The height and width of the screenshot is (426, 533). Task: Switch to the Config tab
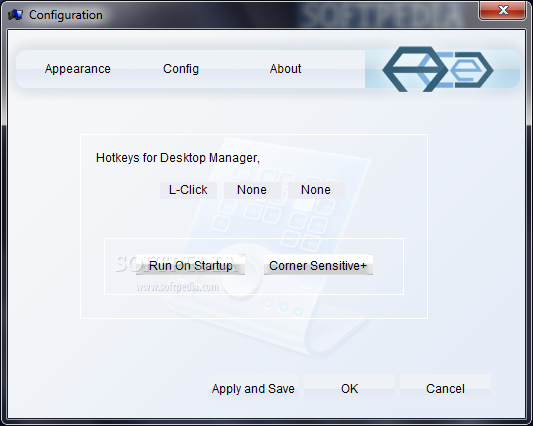(x=181, y=69)
